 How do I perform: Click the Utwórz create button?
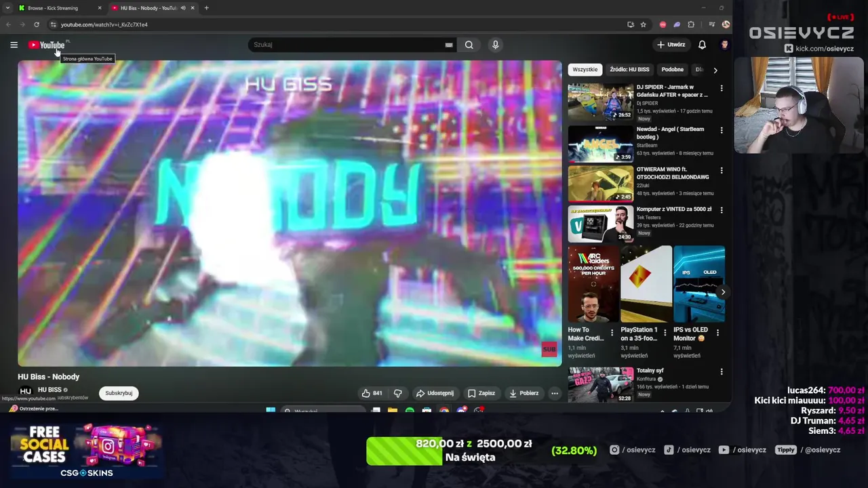point(671,45)
